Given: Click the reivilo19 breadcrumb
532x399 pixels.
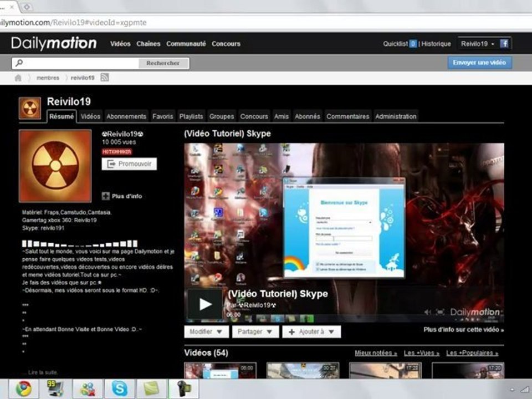Looking at the screenshot, I should [83, 78].
